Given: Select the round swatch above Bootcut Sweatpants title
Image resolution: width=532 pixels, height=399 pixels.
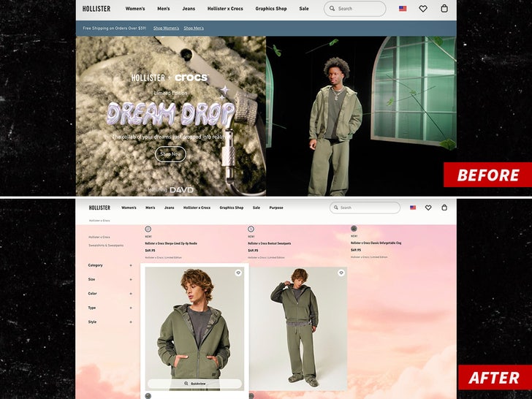Looking at the screenshot, I should click(x=251, y=229).
